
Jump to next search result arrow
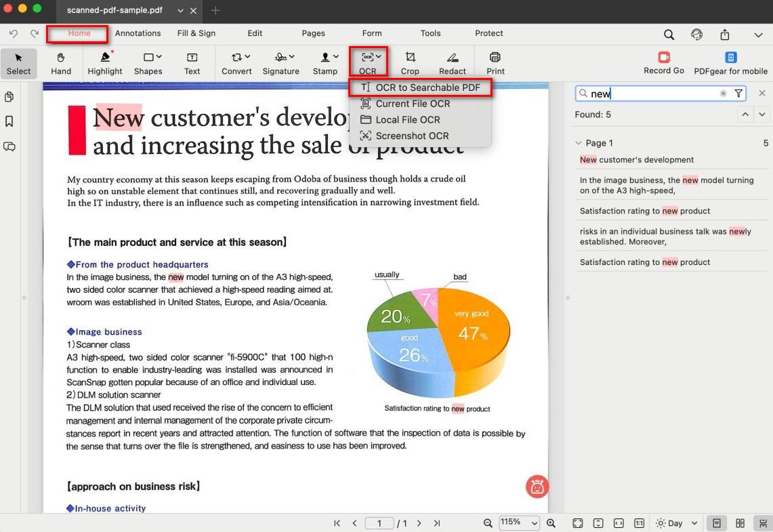[x=763, y=115]
